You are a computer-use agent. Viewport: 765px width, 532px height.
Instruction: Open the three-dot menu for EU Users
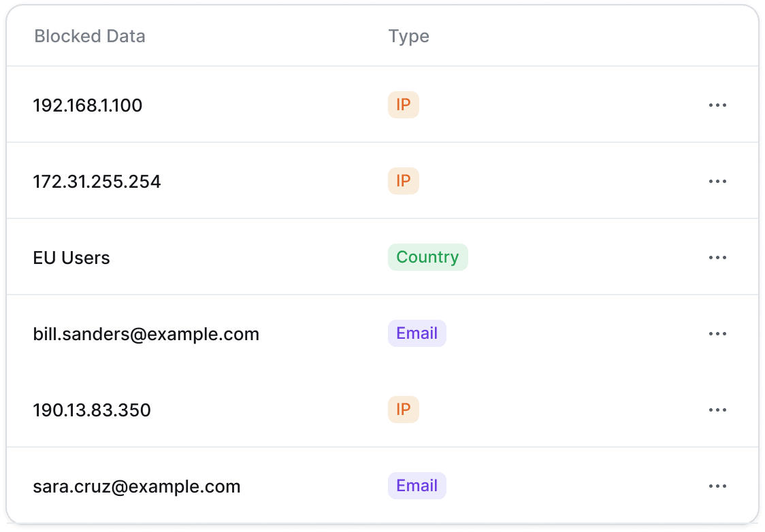(x=717, y=257)
